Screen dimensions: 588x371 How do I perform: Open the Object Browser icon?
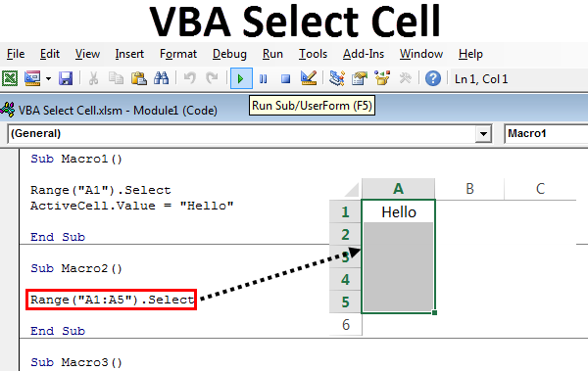382,78
